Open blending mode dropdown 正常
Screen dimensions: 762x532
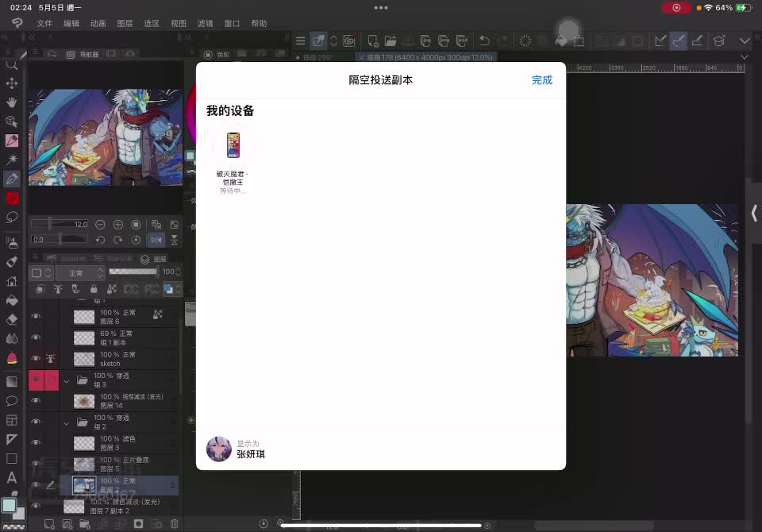pos(80,273)
